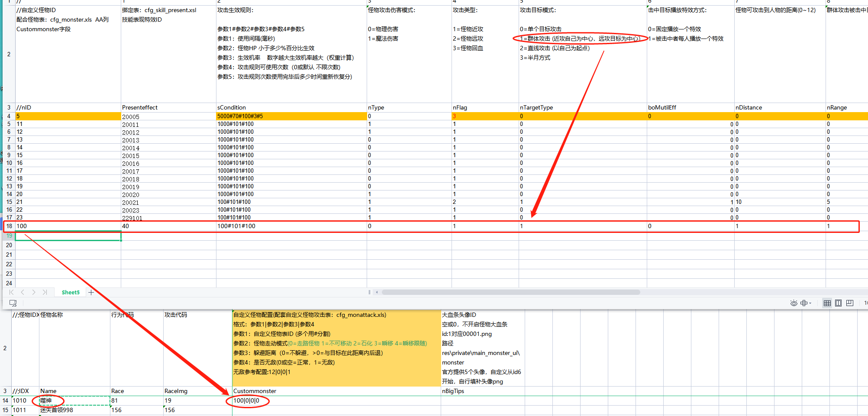The image size is (868, 416).
Task: Switch to page layout view
Action: coord(839,303)
